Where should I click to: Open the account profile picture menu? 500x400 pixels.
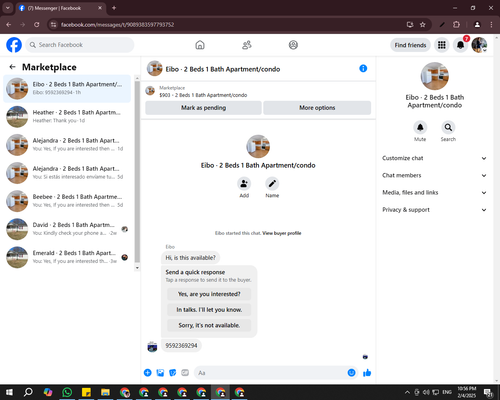pos(479,45)
